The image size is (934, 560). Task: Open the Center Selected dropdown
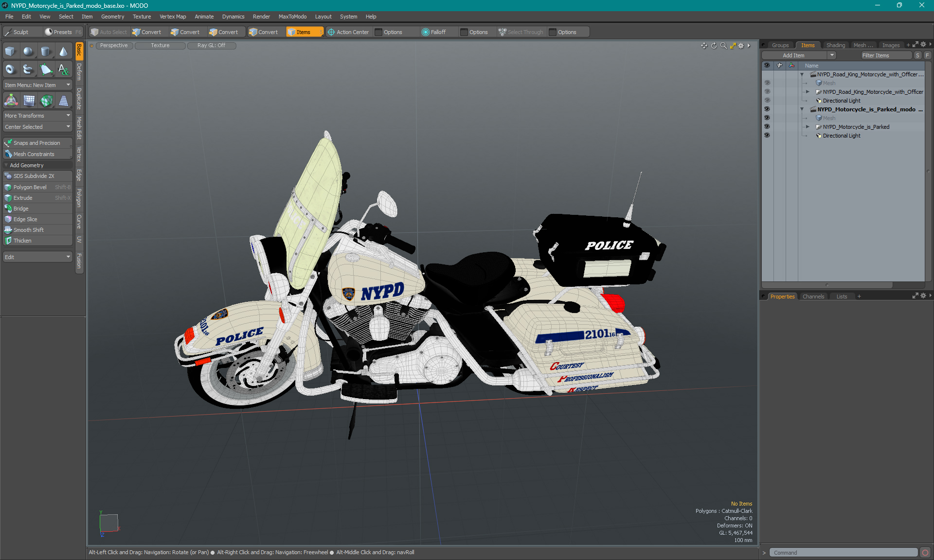[37, 127]
